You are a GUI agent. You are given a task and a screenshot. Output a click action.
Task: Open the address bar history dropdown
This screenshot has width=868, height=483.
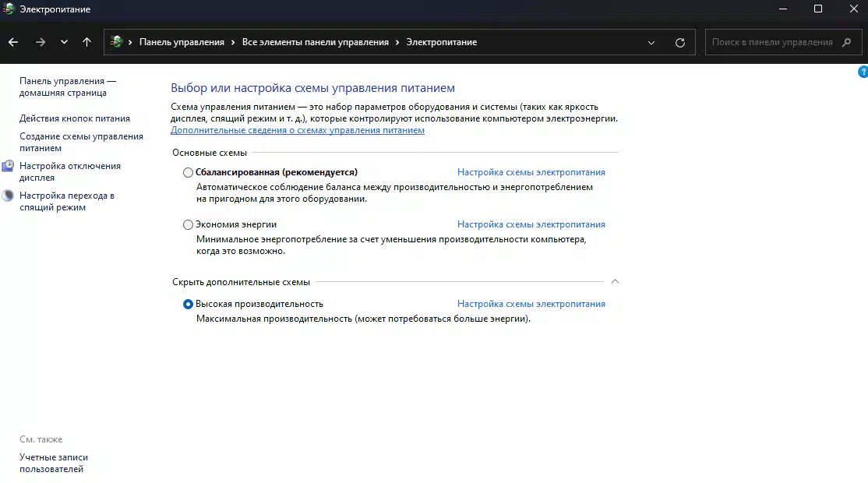tap(652, 42)
